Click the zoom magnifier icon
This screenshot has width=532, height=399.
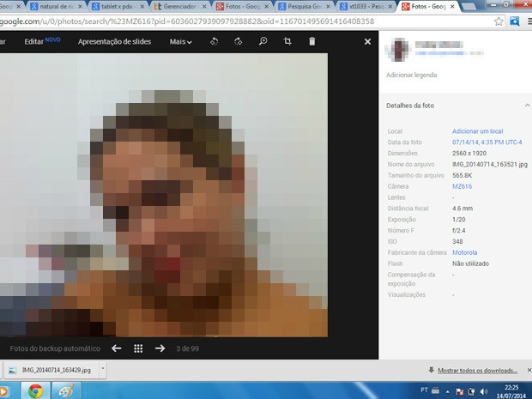(x=263, y=41)
